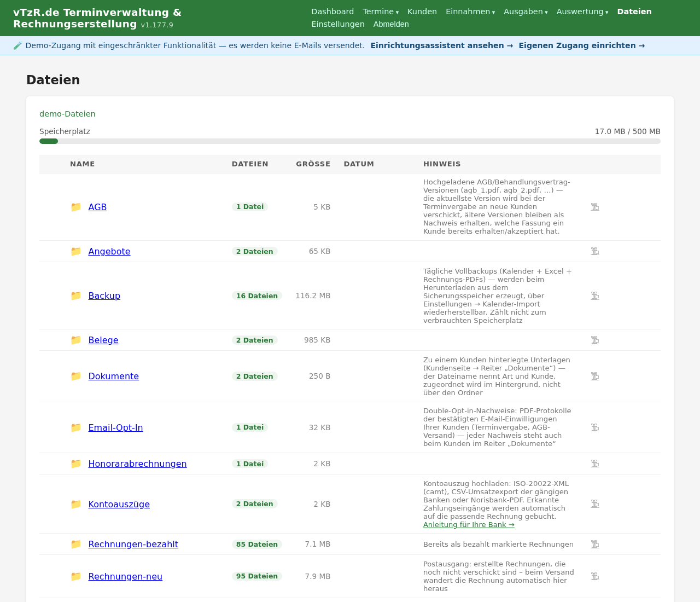Click the 85 Dateien badge
Screen dimensions: 700x602
(x=257, y=544)
